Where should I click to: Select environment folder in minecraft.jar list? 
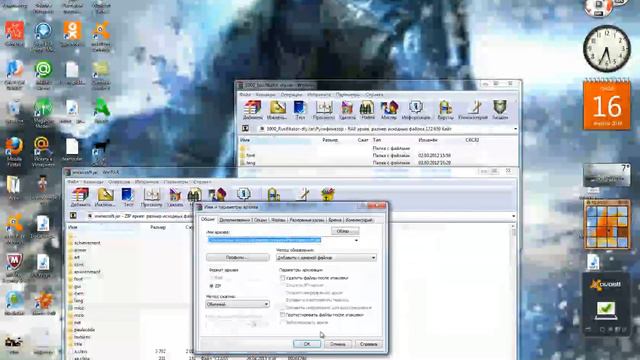(x=84, y=271)
